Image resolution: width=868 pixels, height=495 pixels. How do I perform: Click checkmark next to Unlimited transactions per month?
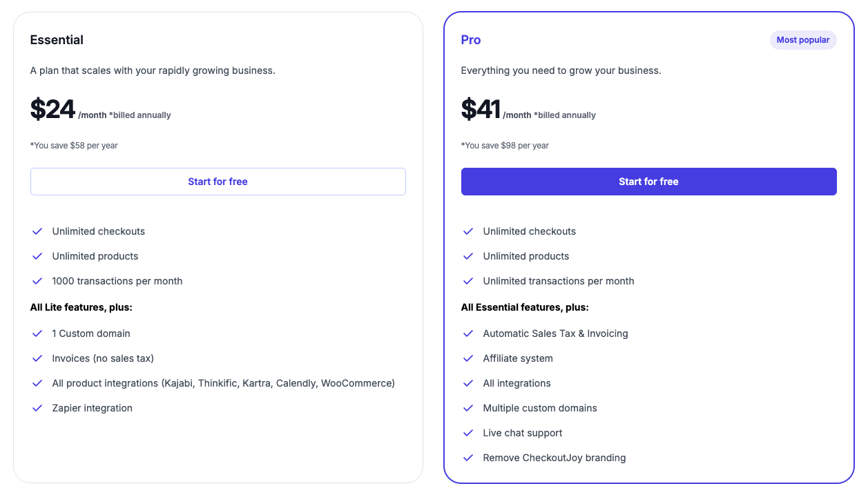pos(468,281)
